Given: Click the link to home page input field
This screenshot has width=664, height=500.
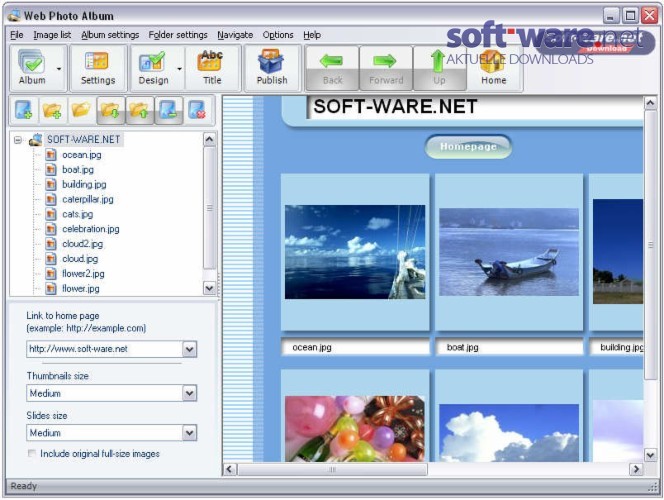Looking at the screenshot, I should (105, 349).
